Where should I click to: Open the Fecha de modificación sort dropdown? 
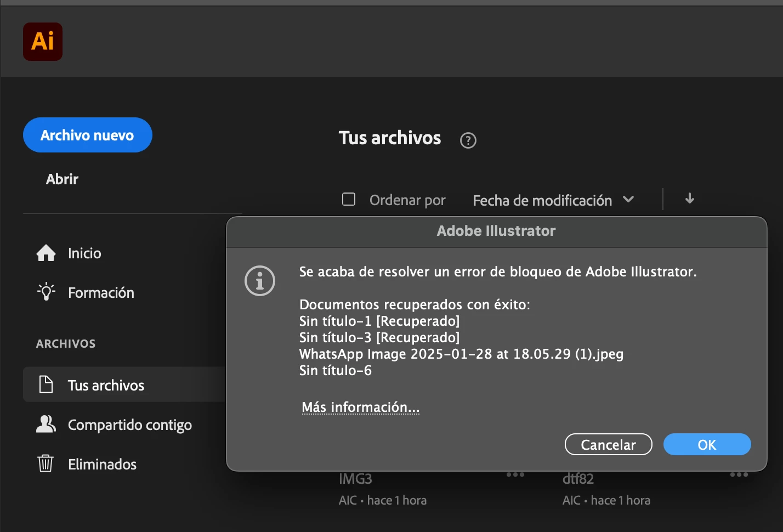pyautogui.click(x=553, y=200)
